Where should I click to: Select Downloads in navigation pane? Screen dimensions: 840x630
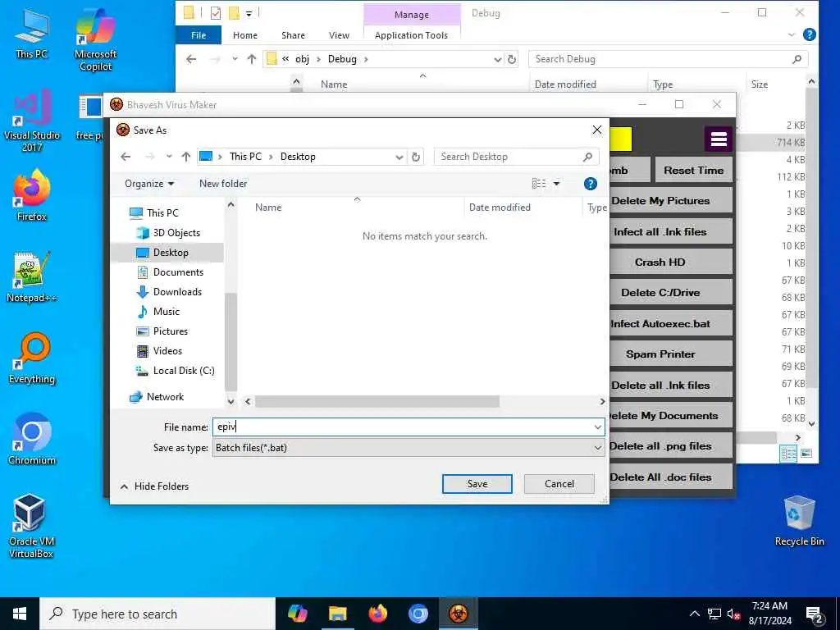tap(177, 292)
